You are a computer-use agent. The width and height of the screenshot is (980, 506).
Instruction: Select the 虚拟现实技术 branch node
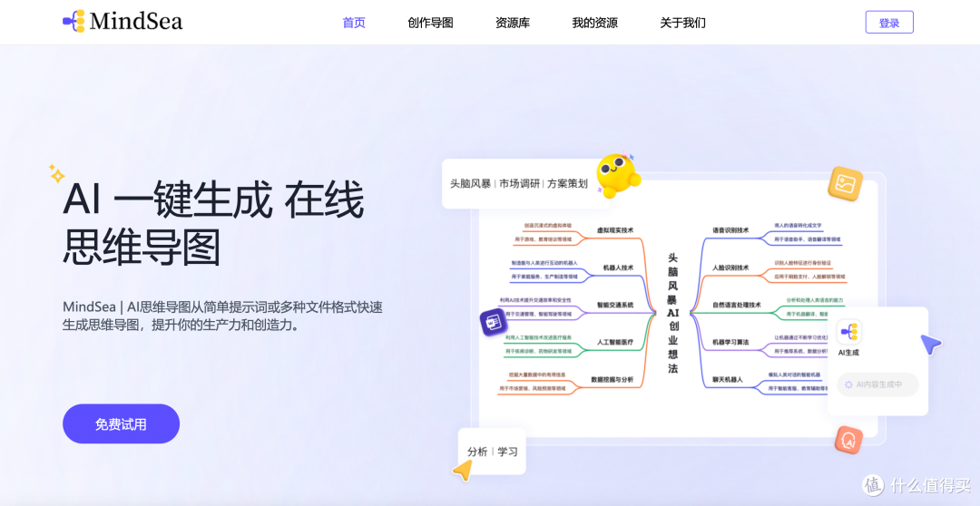click(x=614, y=230)
